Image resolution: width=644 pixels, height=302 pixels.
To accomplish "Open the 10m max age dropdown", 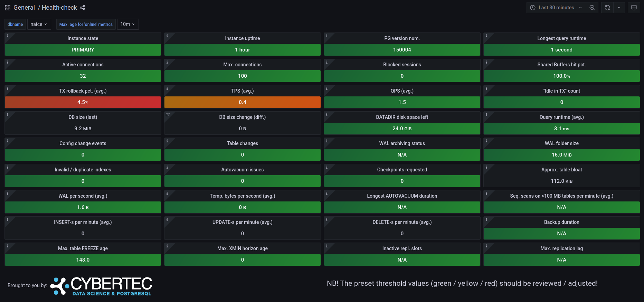I will point(127,24).
